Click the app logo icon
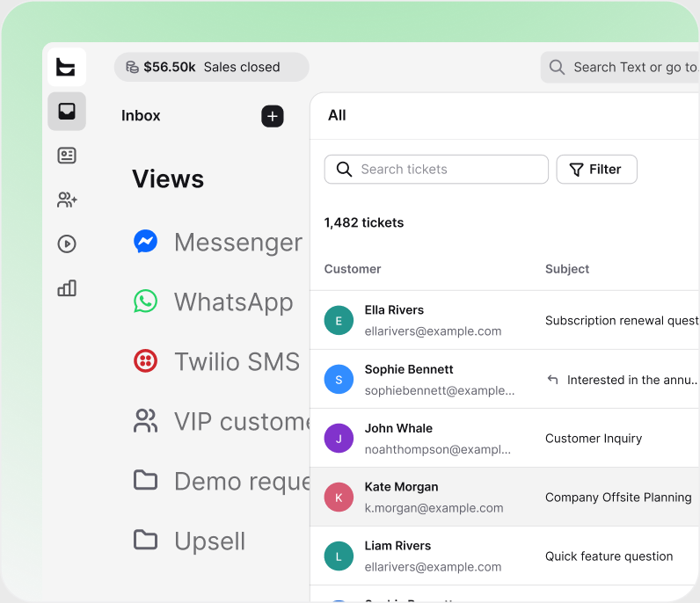This screenshot has height=603, width=700. click(x=67, y=67)
